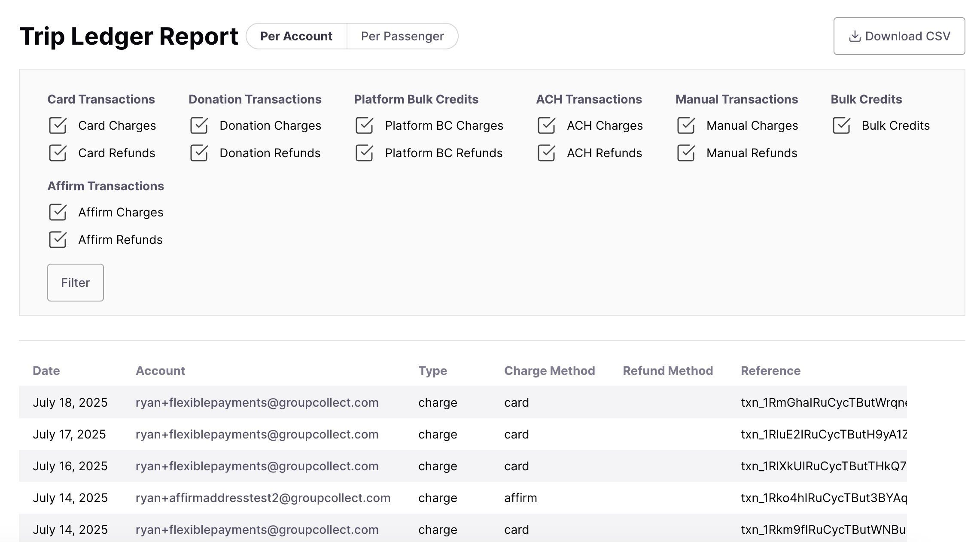Switch to the Per Passenger tab
The height and width of the screenshot is (542, 980).
click(x=402, y=36)
